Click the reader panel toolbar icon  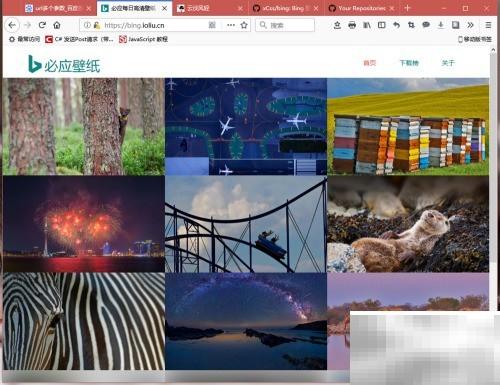tap(455, 25)
